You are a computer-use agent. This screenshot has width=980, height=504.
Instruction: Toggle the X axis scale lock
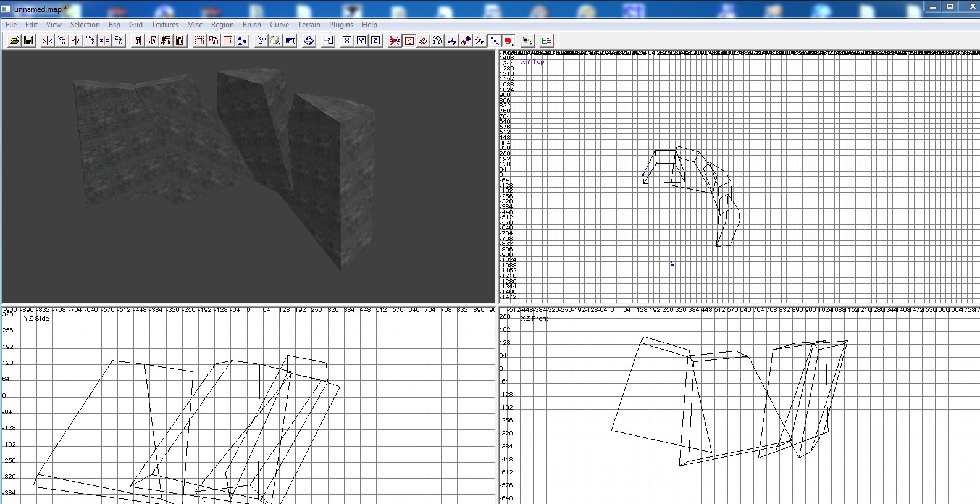pyautogui.click(x=347, y=41)
